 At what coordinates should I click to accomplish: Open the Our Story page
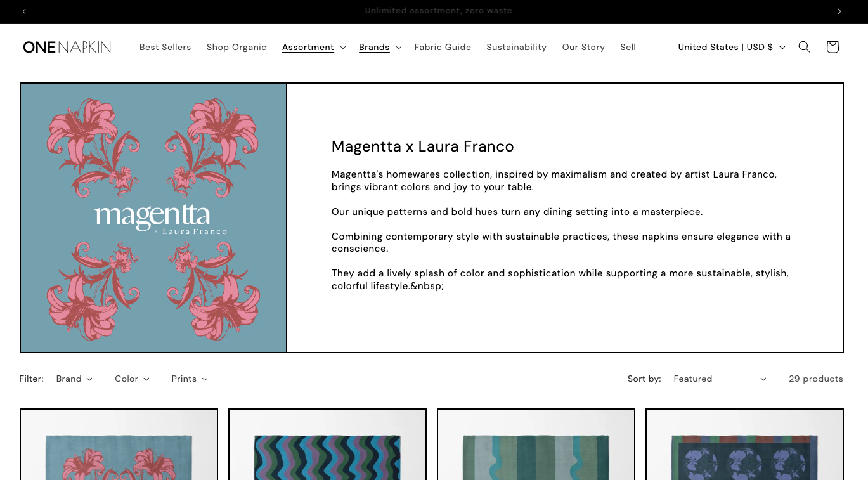(x=583, y=47)
